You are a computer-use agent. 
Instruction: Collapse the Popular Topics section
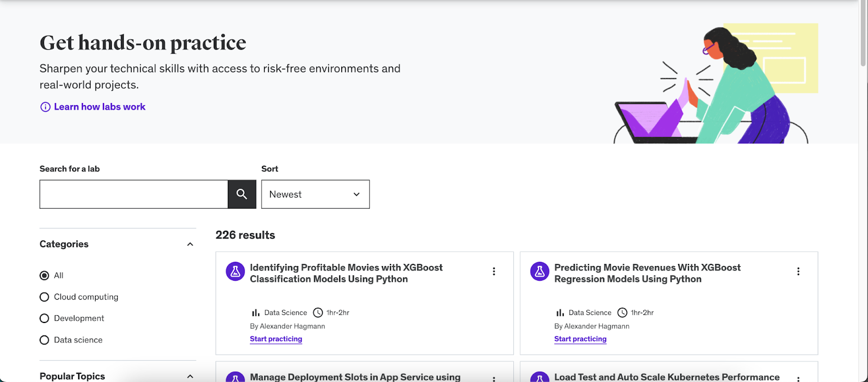click(x=190, y=376)
